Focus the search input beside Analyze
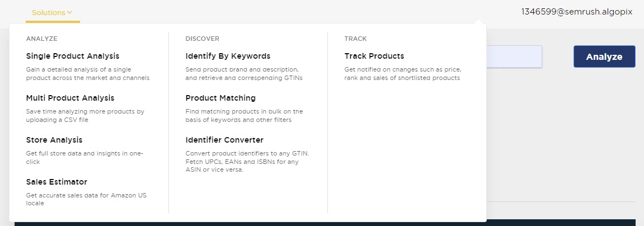 [514, 57]
